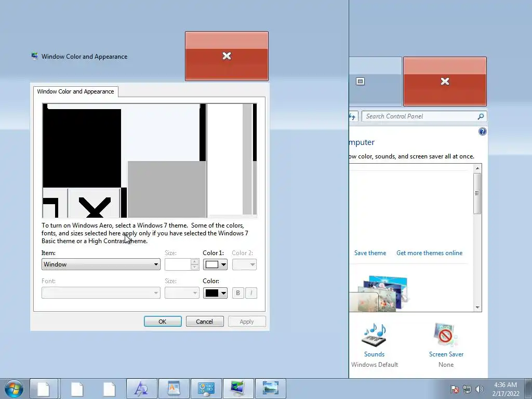
Task: Show the clock and date
Action: pos(506,389)
